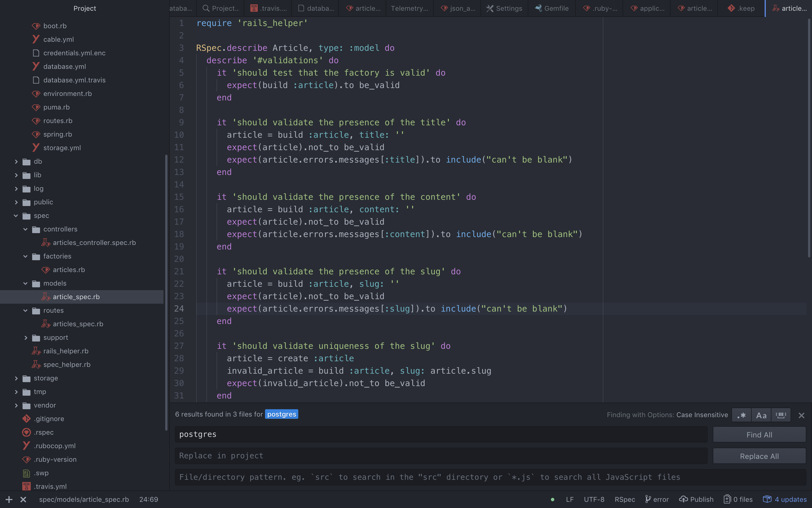Viewport: 812px width, 508px height.
Task: Collapse the spec folder
Action: point(16,216)
